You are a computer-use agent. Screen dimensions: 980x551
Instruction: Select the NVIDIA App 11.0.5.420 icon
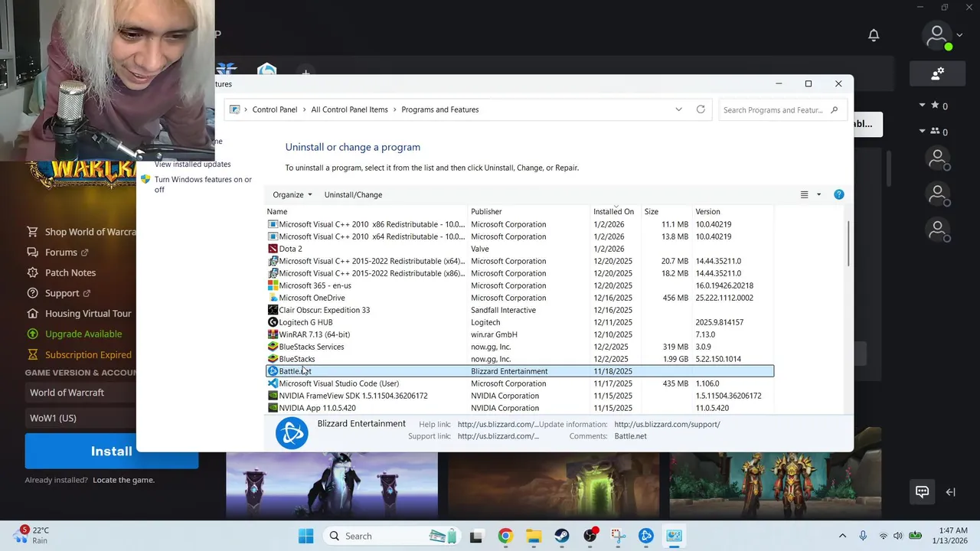(x=273, y=408)
